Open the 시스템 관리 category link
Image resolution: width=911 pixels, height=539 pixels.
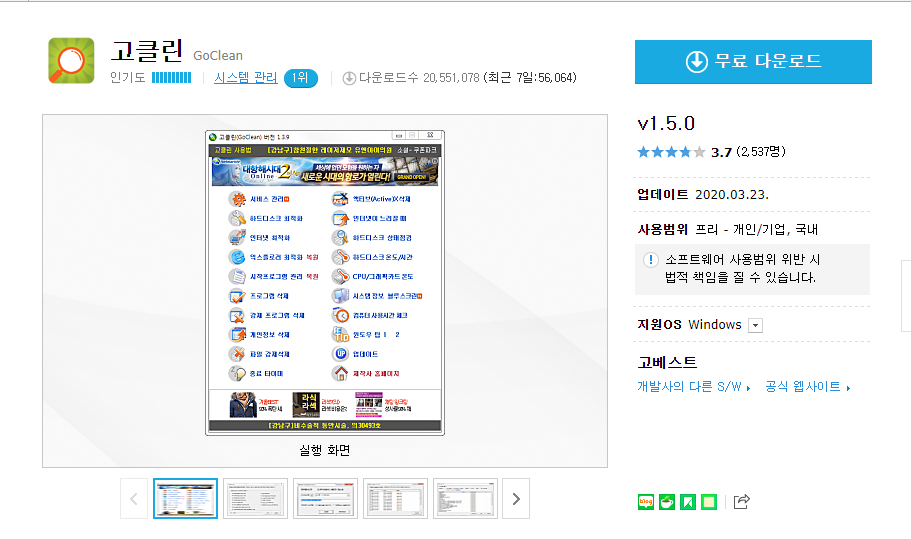tap(245, 77)
